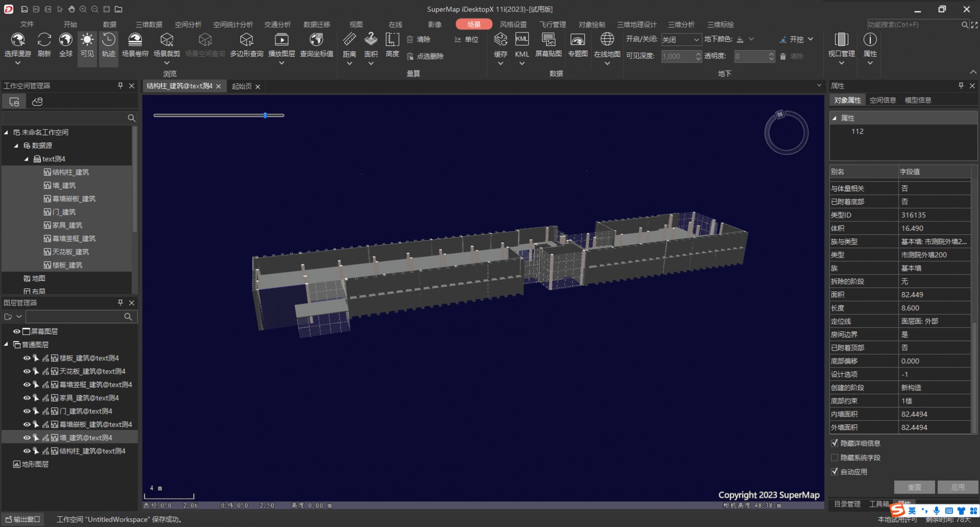980x527 pixels.
Task: Toggle visibility of 屏幕图层
Action: pyautogui.click(x=17, y=331)
